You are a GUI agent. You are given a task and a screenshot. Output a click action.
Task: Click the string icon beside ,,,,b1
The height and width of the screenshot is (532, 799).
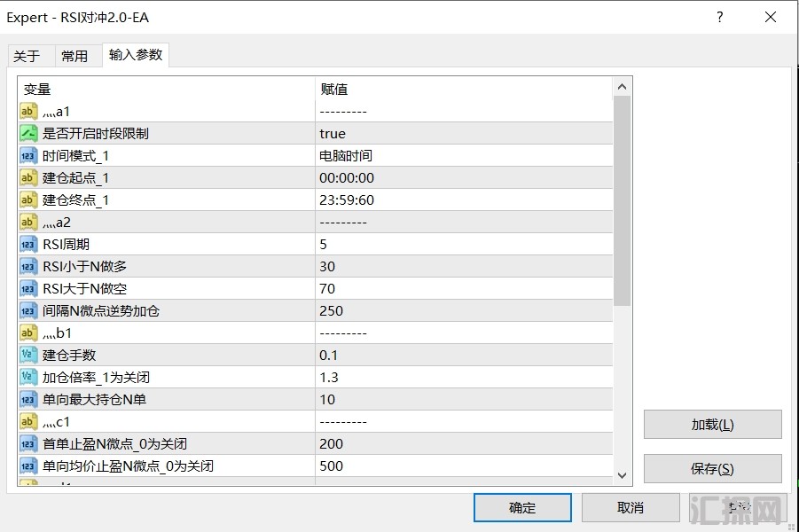click(x=28, y=332)
